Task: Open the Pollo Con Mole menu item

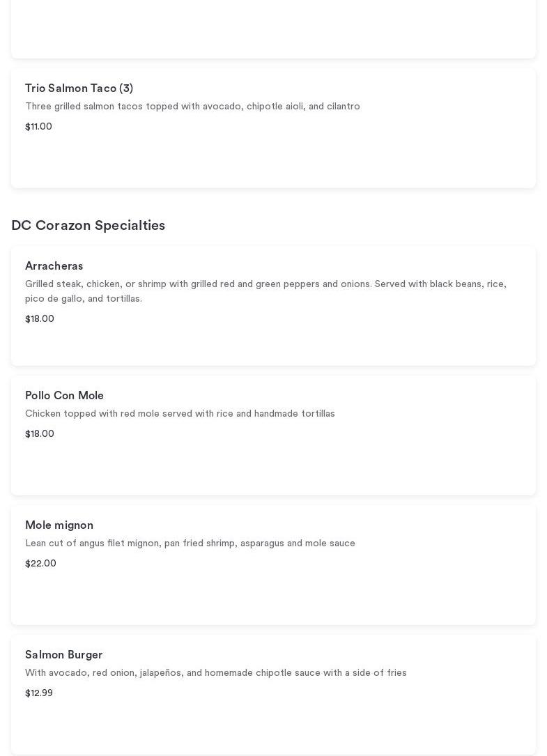Action: (x=64, y=396)
